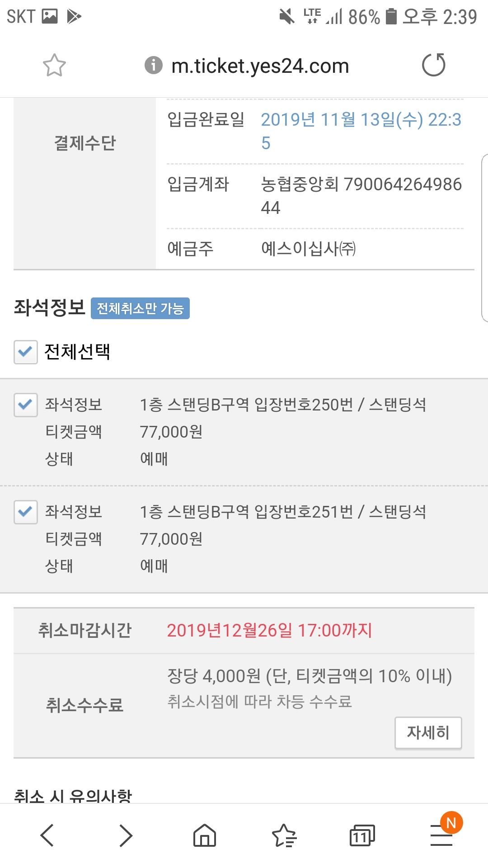Go back using the left arrow
The image size is (488, 868).
point(47,835)
